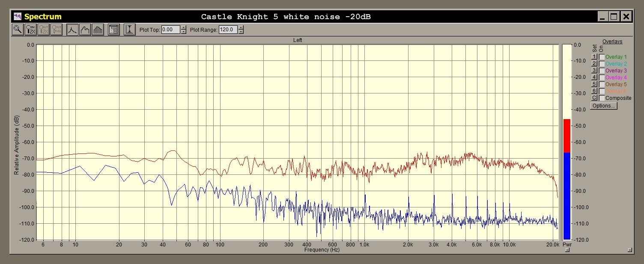Click the Spectrum window system menu icon
The width and height of the screenshot is (644, 264).
[18, 17]
